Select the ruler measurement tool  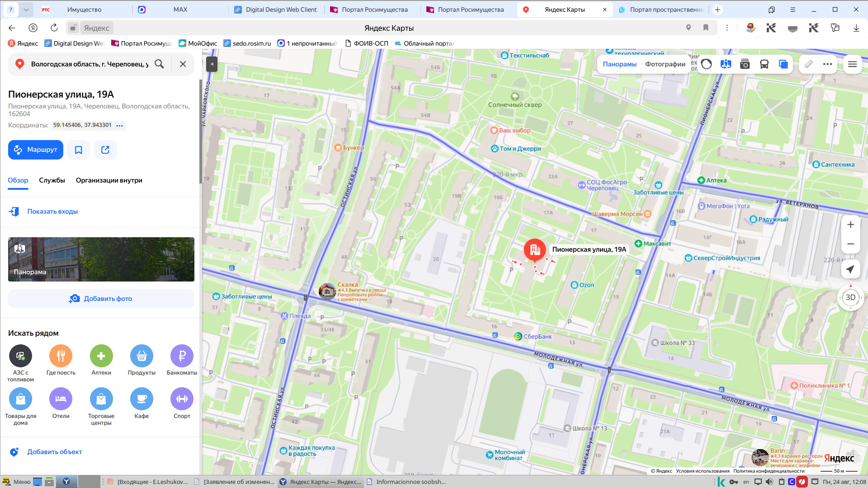(808, 64)
